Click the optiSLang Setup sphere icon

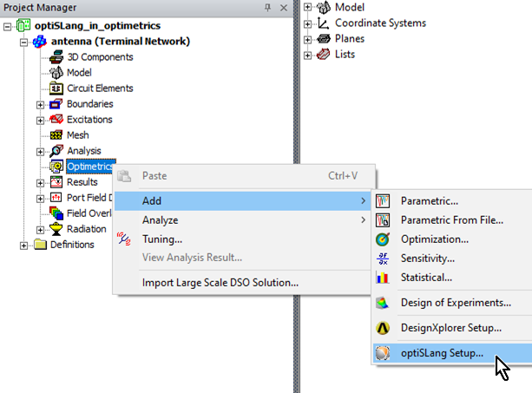click(383, 353)
